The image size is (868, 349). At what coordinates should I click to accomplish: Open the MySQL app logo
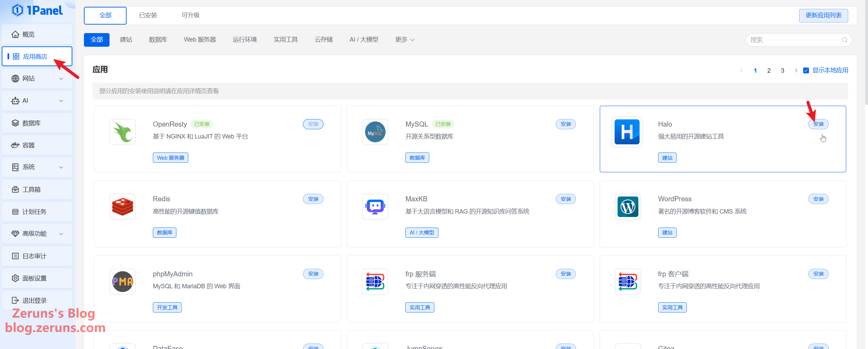pos(375,132)
